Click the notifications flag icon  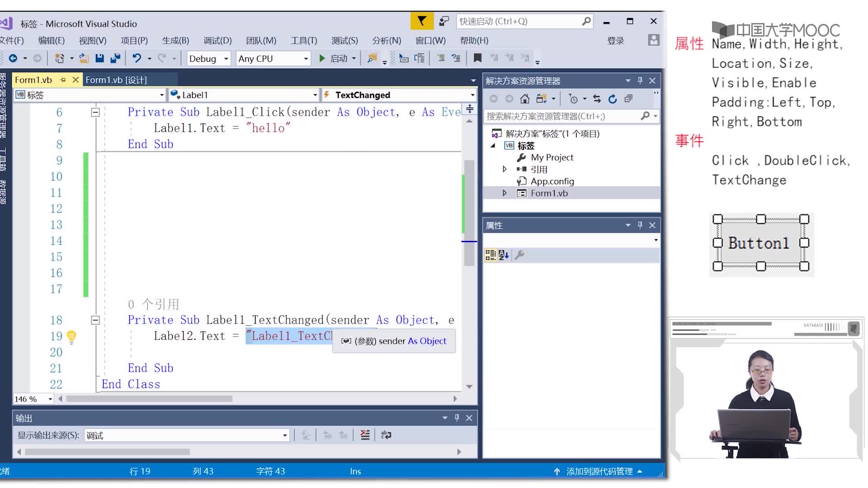pos(422,21)
